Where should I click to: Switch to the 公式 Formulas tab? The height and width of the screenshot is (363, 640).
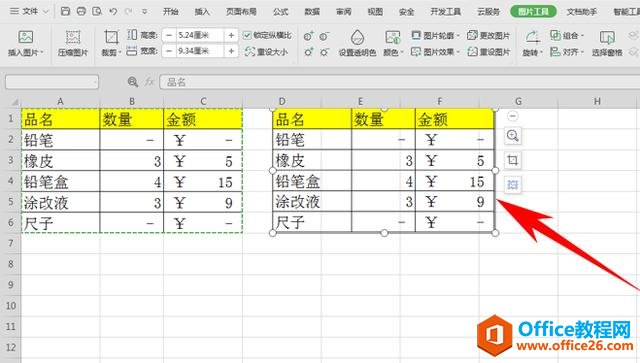tap(280, 11)
